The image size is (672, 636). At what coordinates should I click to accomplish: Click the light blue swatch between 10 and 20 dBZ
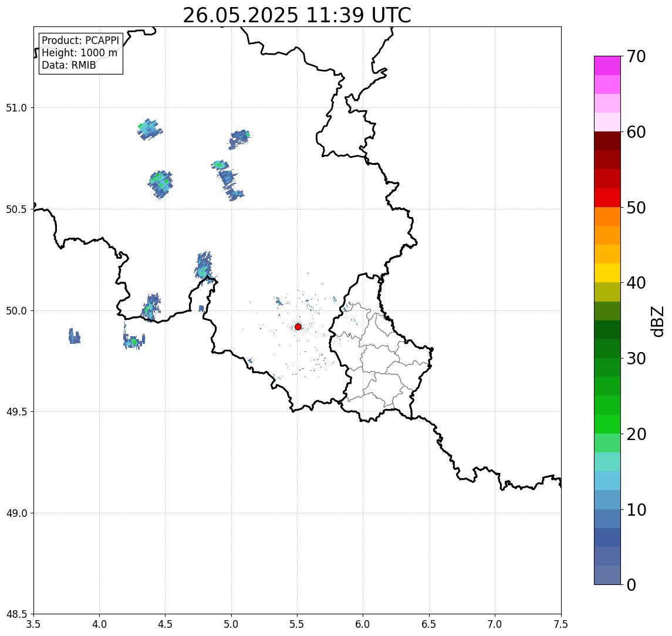click(x=607, y=481)
